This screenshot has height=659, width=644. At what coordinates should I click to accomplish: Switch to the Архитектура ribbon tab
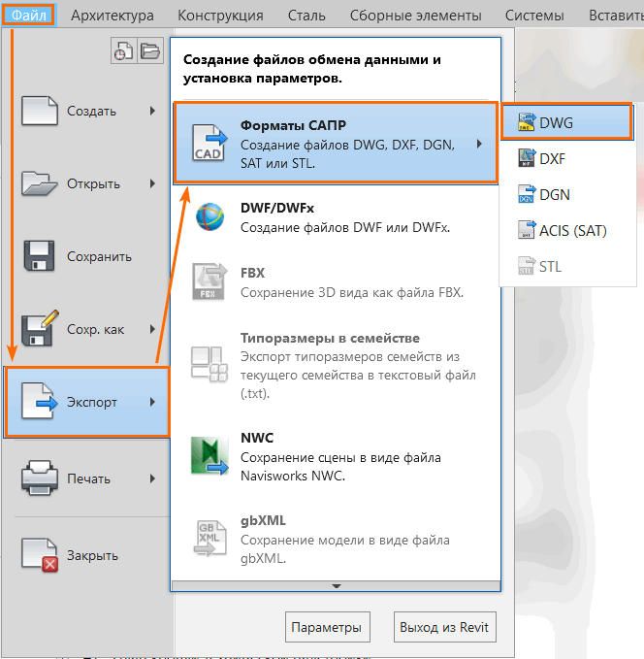click(113, 16)
